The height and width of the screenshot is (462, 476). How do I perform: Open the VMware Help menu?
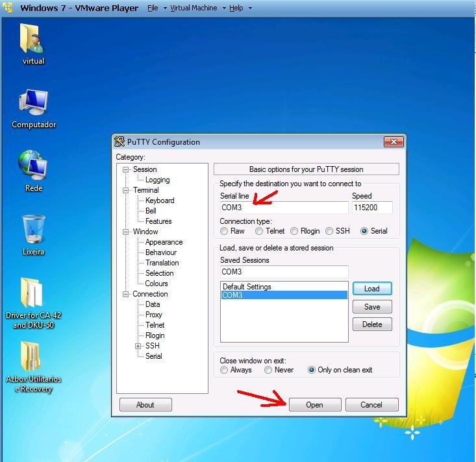point(236,8)
